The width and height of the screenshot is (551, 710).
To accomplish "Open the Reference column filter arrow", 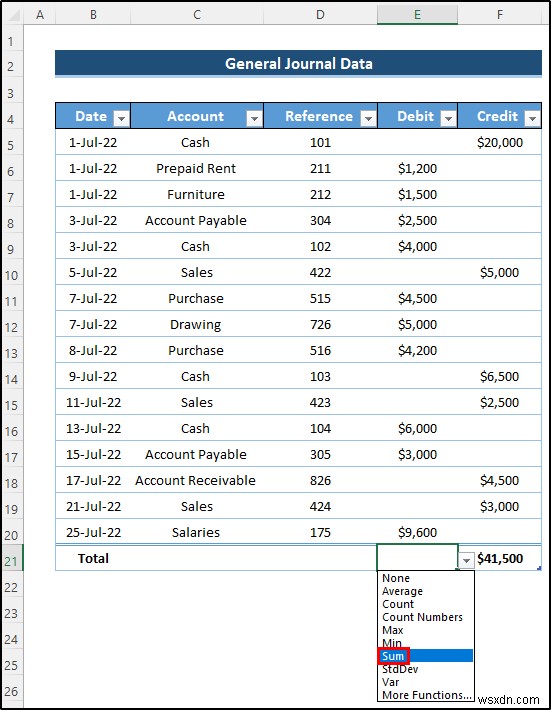I will (368, 119).
